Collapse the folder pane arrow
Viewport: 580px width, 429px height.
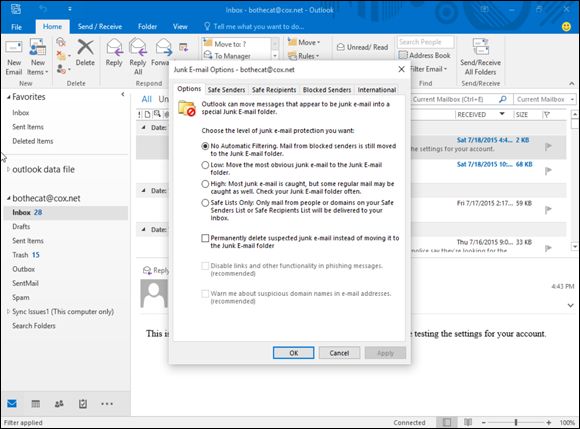pyautogui.click(x=123, y=94)
